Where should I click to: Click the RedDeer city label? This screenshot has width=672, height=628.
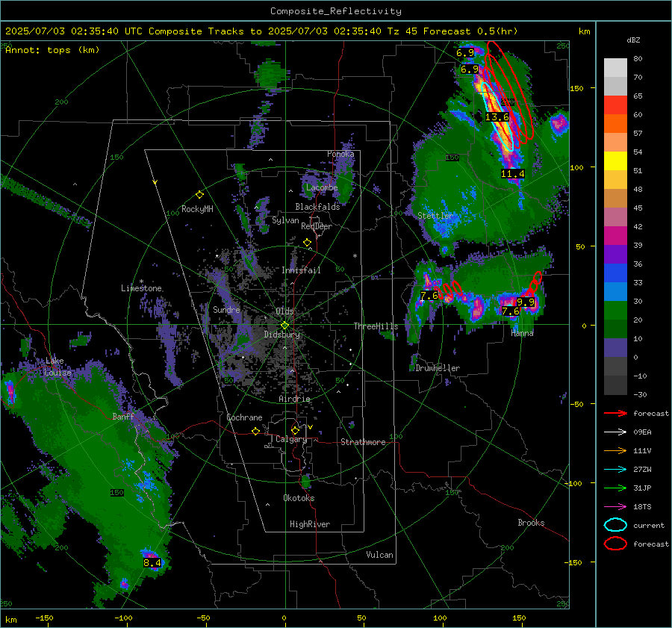(x=317, y=226)
